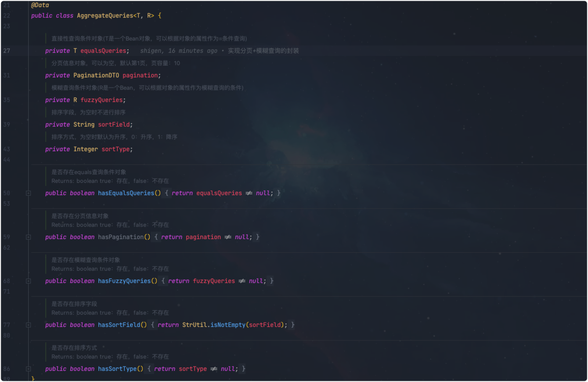588x382 pixels.
Task: Click line number 59 in the gutter
Action: (6, 237)
